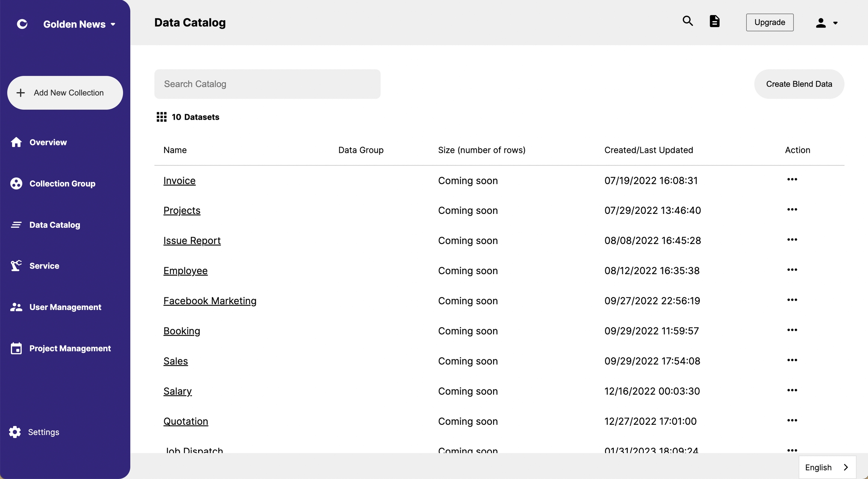
Task: Open actions menu for the Sales row
Action: click(x=792, y=360)
